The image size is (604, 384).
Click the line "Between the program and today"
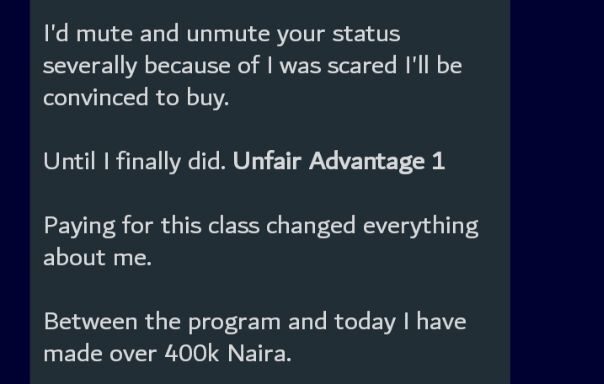pos(220,322)
